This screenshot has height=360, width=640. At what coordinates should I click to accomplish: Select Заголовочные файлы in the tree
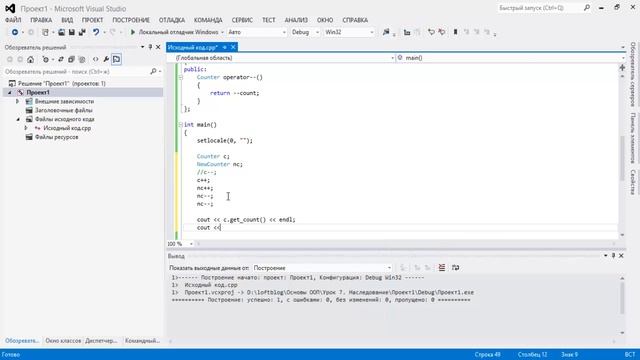click(64, 110)
